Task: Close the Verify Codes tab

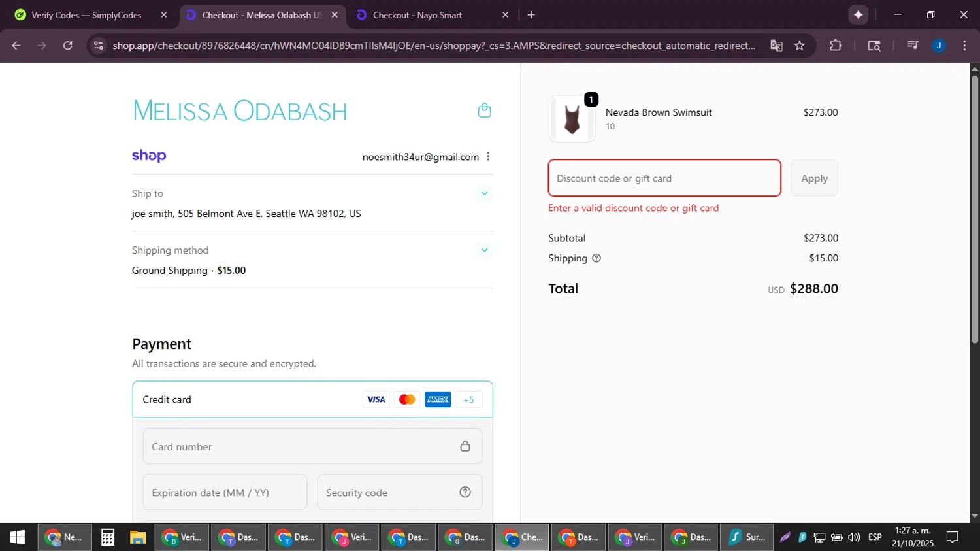Action: (x=164, y=15)
